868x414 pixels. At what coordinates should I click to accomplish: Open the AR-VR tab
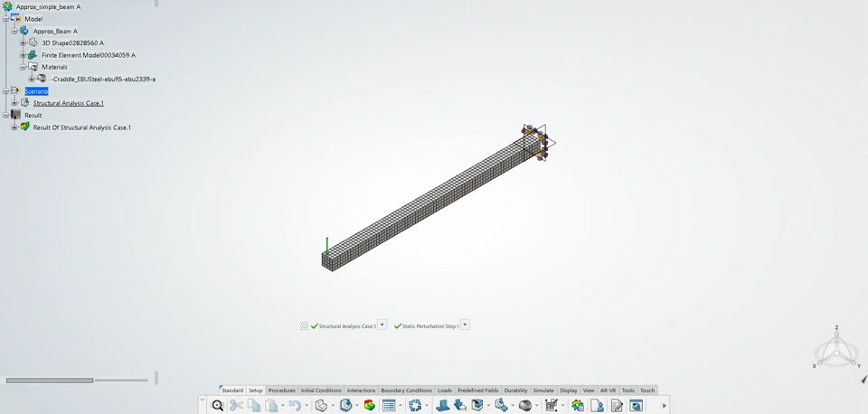[608, 390]
